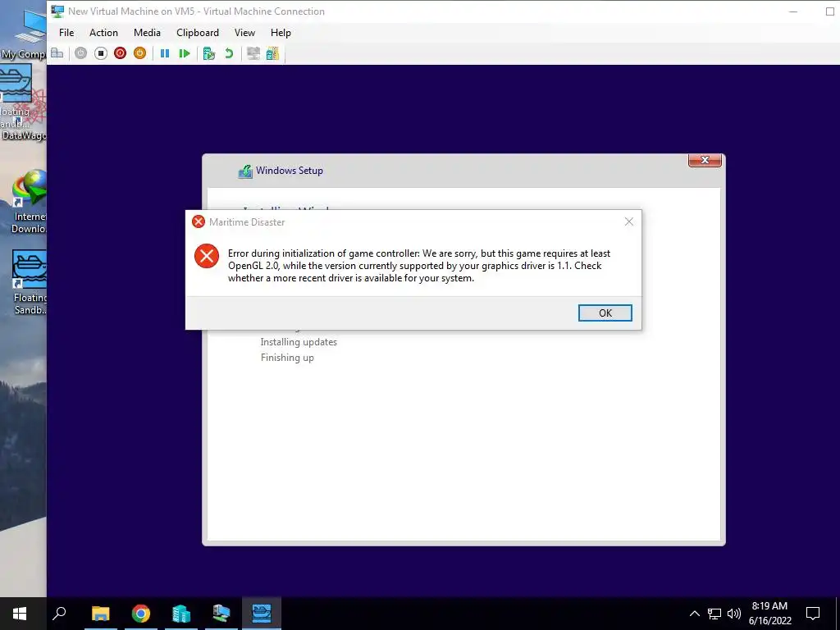840x630 pixels.
Task: Turn off the VM with the stop icon
Action: click(x=101, y=53)
